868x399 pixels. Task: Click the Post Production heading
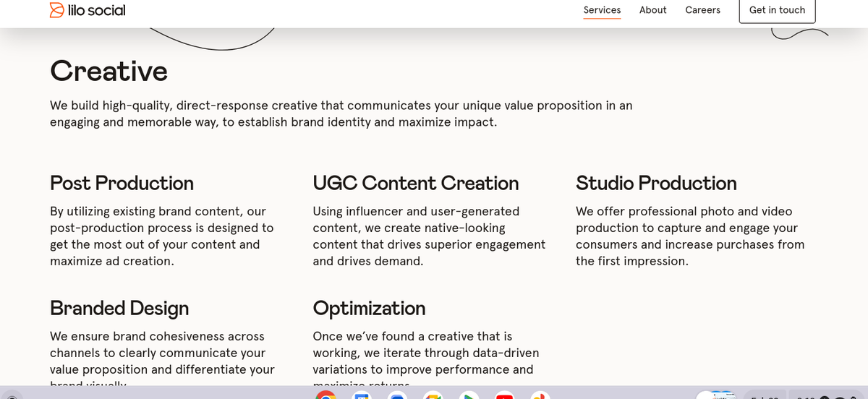(x=122, y=184)
